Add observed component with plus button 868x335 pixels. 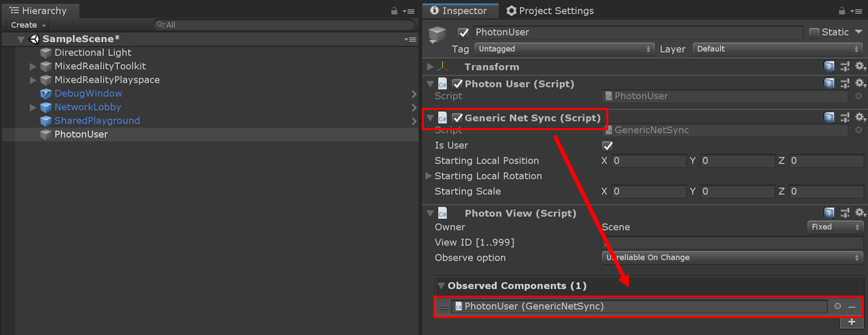point(852,322)
